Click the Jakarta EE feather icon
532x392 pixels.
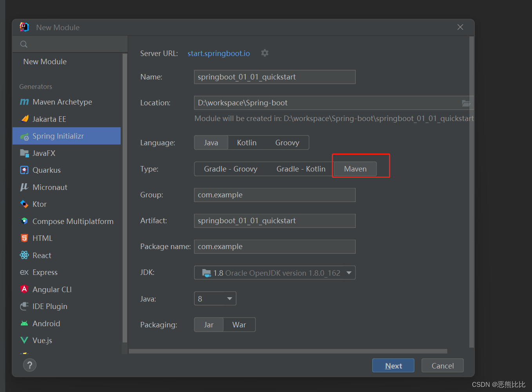(x=24, y=119)
